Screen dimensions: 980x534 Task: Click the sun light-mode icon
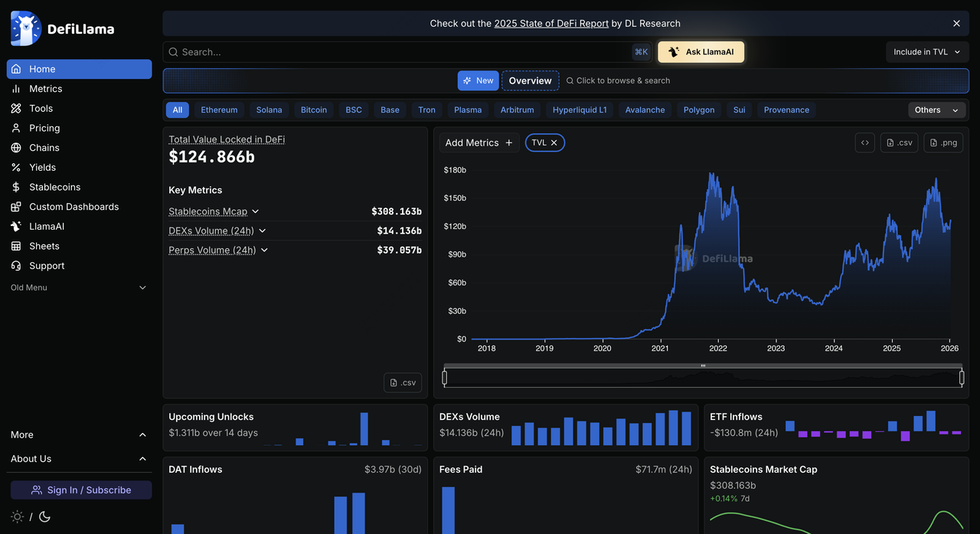17,516
